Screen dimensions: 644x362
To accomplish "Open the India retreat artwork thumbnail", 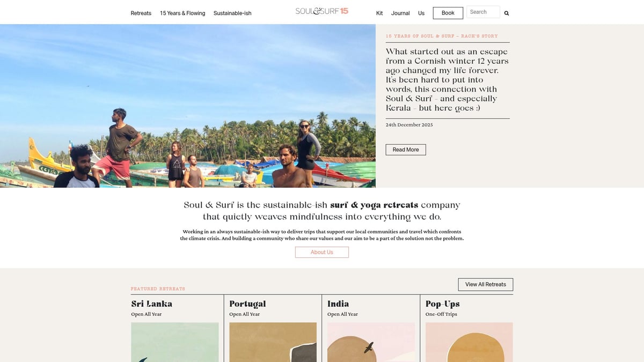I will [371, 342].
